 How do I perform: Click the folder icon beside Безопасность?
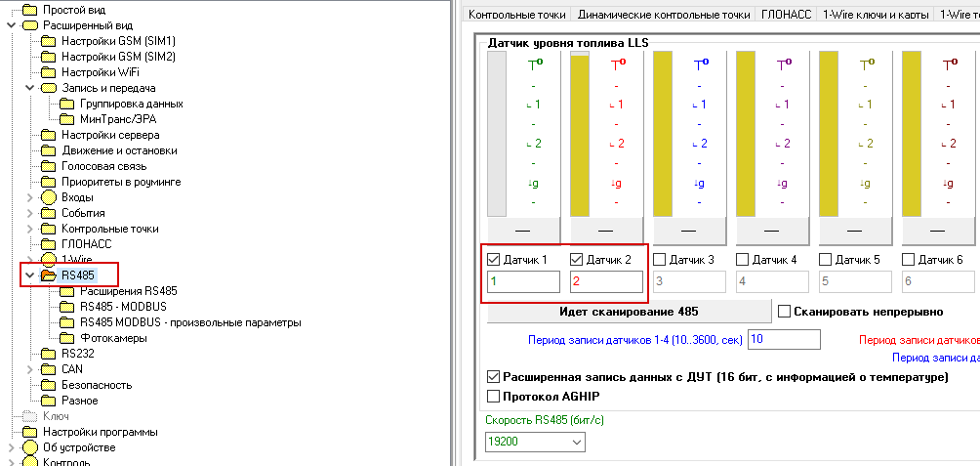tap(49, 385)
